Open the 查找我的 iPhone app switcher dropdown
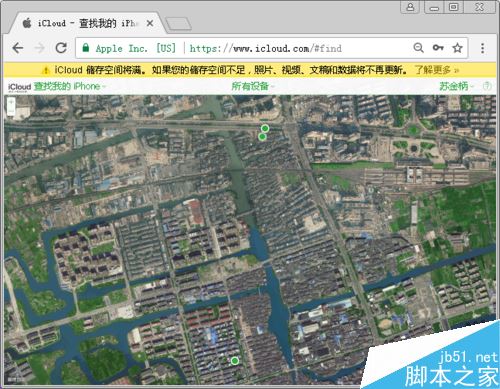 (x=70, y=86)
